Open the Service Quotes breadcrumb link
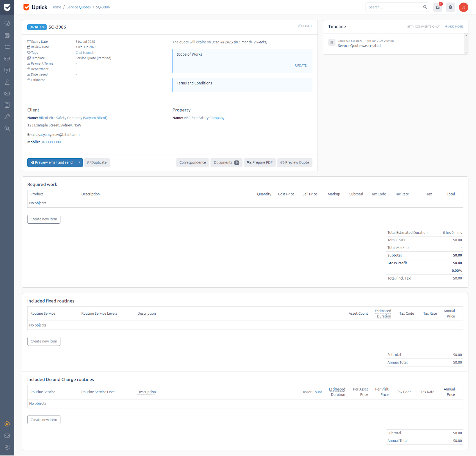Image resolution: width=476 pixels, height=456 pixels. click(x=78, y=7)
